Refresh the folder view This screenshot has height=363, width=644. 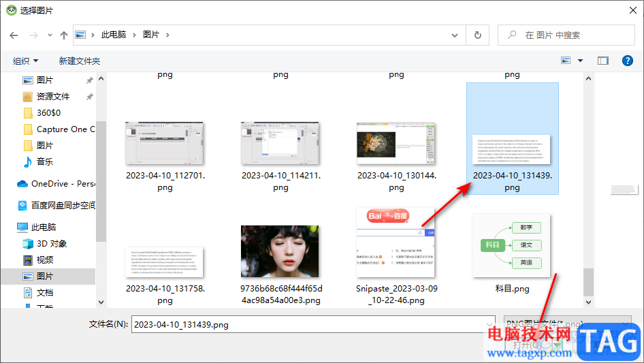coord(478,35)
